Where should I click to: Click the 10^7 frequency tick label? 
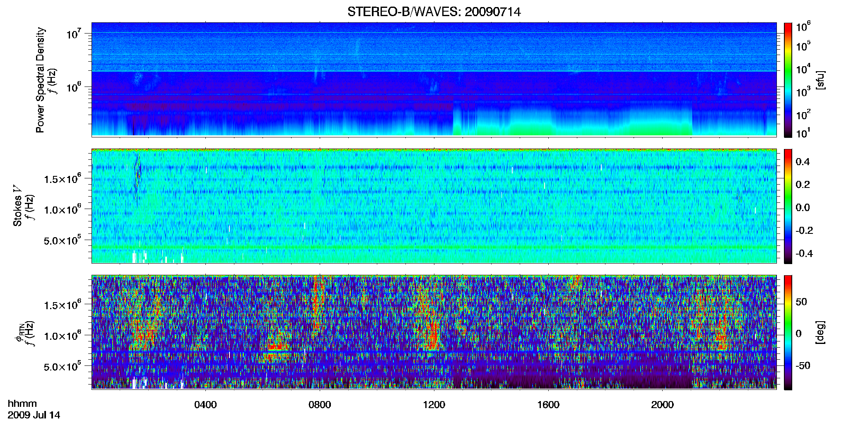click(x=75, y=34)
